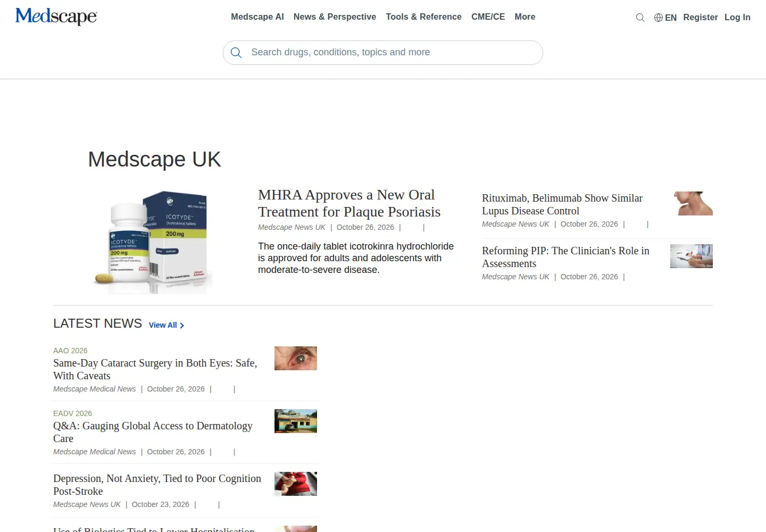766x532 pixels.
Task: Click October 23, 2026 date text
Action: click(161, 504)
